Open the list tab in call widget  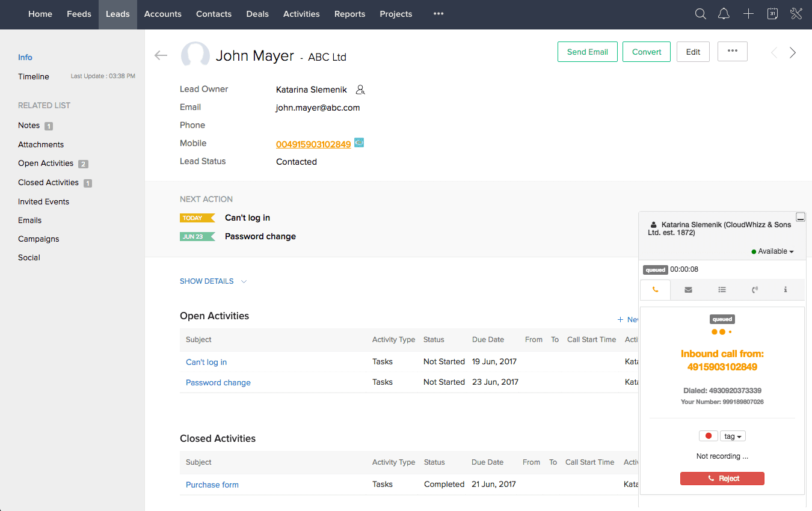tap(722, 290)
